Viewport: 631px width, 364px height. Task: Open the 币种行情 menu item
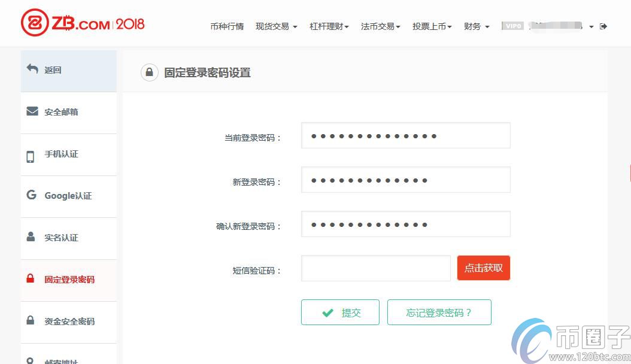point(227,26)
